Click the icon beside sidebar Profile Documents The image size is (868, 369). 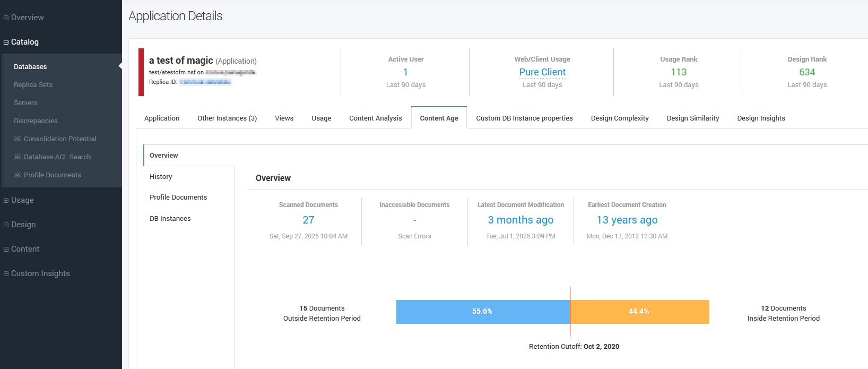(18, 175)
